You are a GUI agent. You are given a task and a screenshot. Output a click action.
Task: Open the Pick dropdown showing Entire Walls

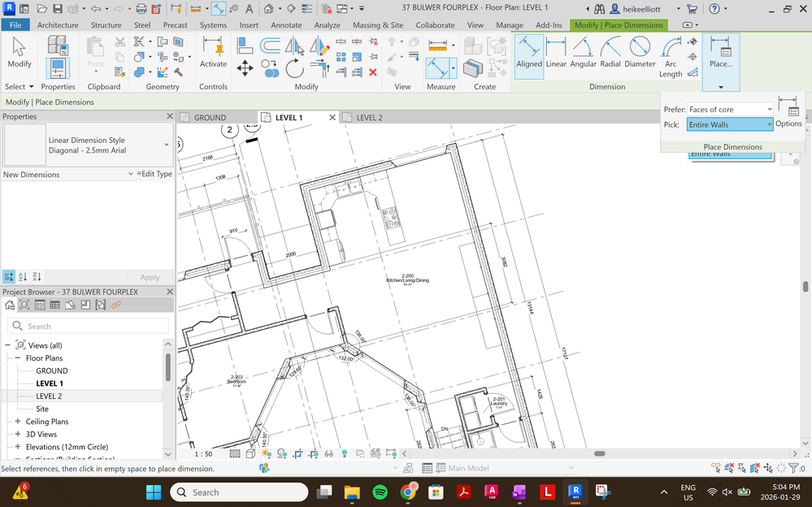coord(730,124)
